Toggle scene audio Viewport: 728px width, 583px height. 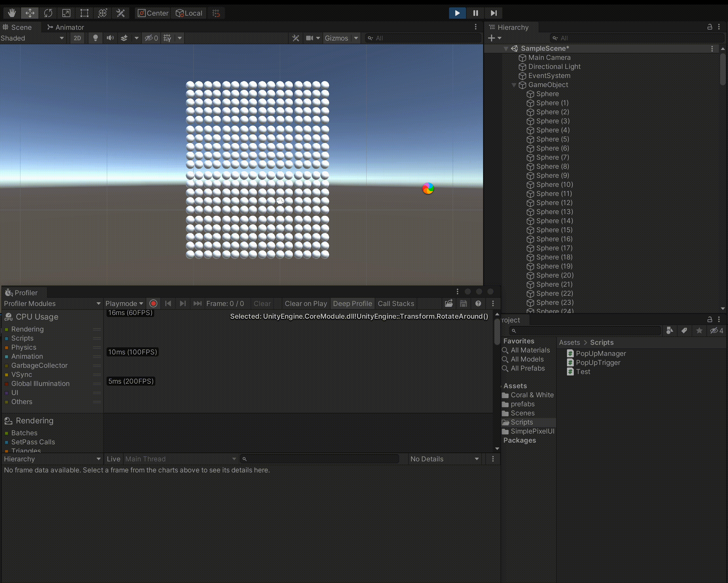click(110, 38)
